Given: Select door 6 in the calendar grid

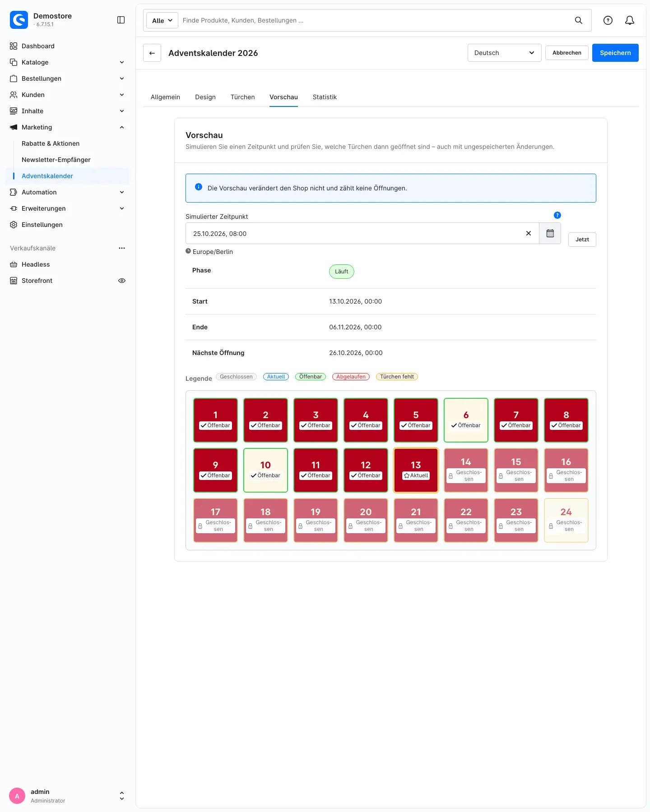Looking at the screenshot, I should (466, 420).
